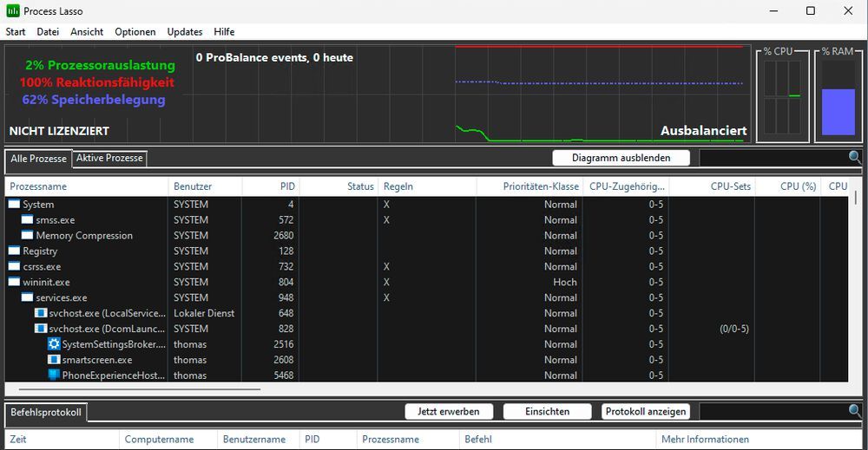The height and width of the screenshot is (450, 868).
Task: Click the Protokoll anzeigen button
Action: coord(646,411)
